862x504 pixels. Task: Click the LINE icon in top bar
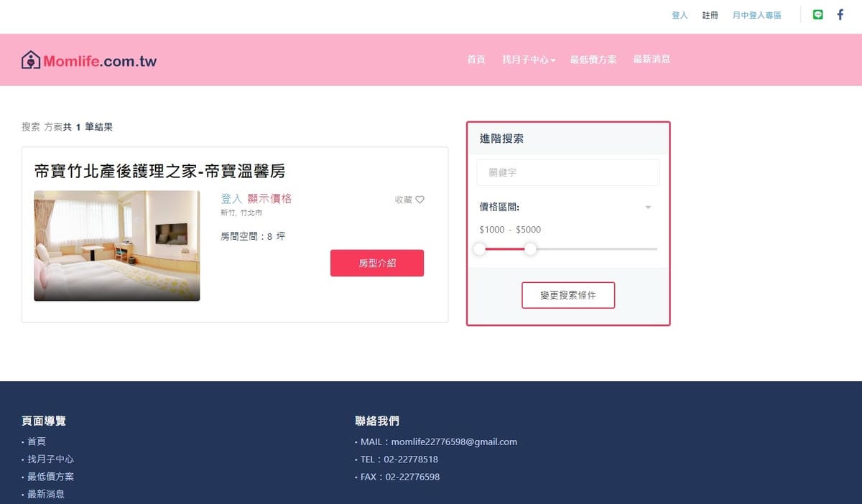pyautogui.click(x=817, y=15)
